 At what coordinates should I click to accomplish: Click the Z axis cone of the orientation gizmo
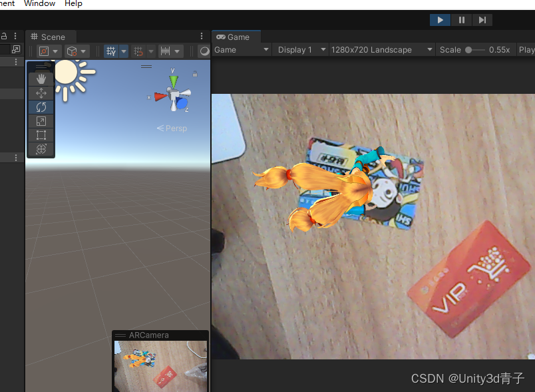tap(182, 103)
